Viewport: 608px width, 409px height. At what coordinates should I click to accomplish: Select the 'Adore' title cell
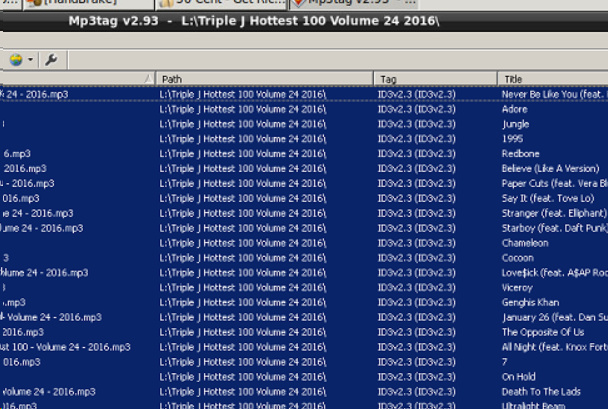click(x=515, y=109)
